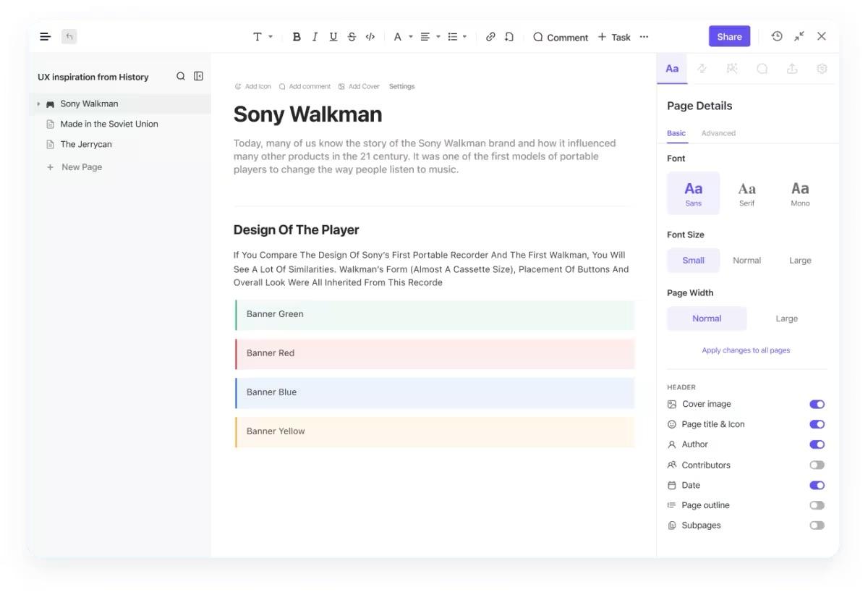
Task: Open the more options ellipsis in toolbar
Action: [x=644, y=37]
